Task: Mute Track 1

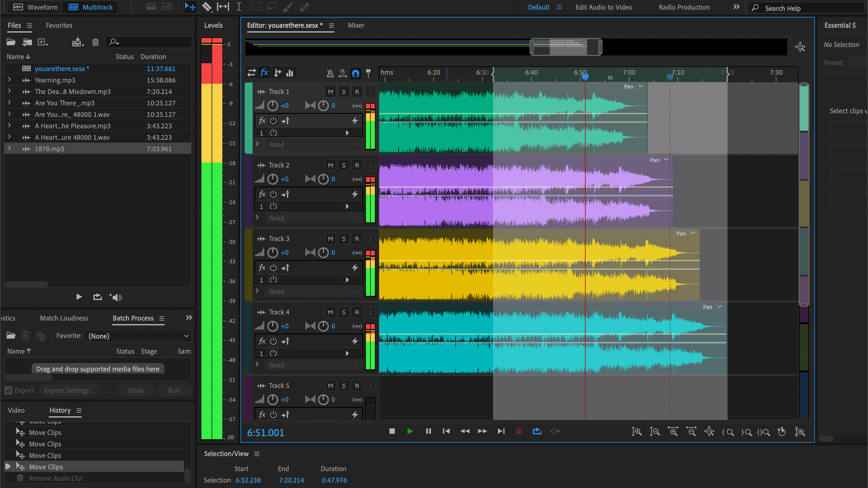Action: click(x=330, y=92)
